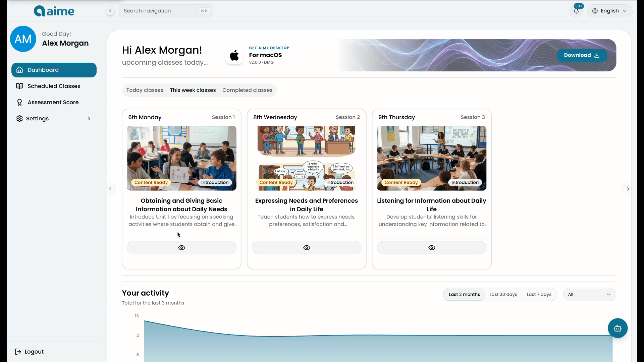The width and height of the screenshot is (644, 362).
Task: Click the 'v2.0.0 · DMG' version text
Action: pyautogui.click(x=261, y=62)
